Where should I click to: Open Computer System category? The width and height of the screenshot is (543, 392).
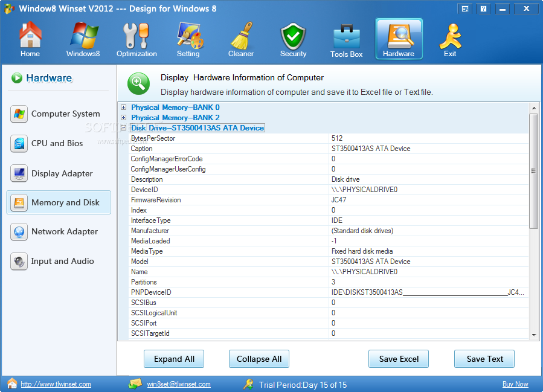point(59,114)
